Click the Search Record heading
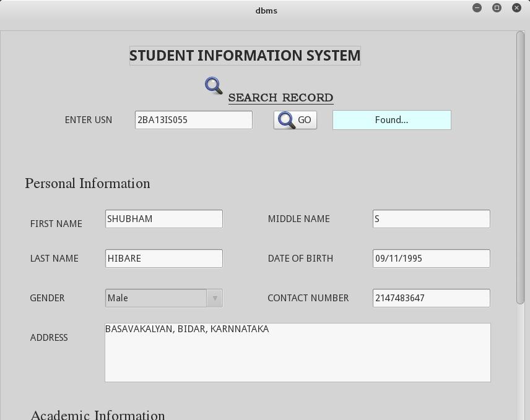This screenshot has width=530, height=420. point(281,98)
